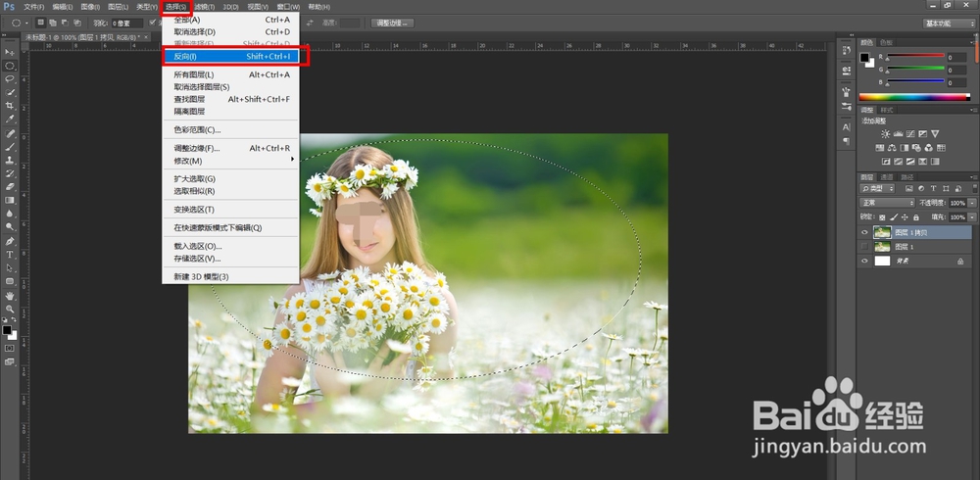Viewport: 980px width, 480px height.
Task: Click the color spectrum ramp bar
Action: (x=913, y=96)
